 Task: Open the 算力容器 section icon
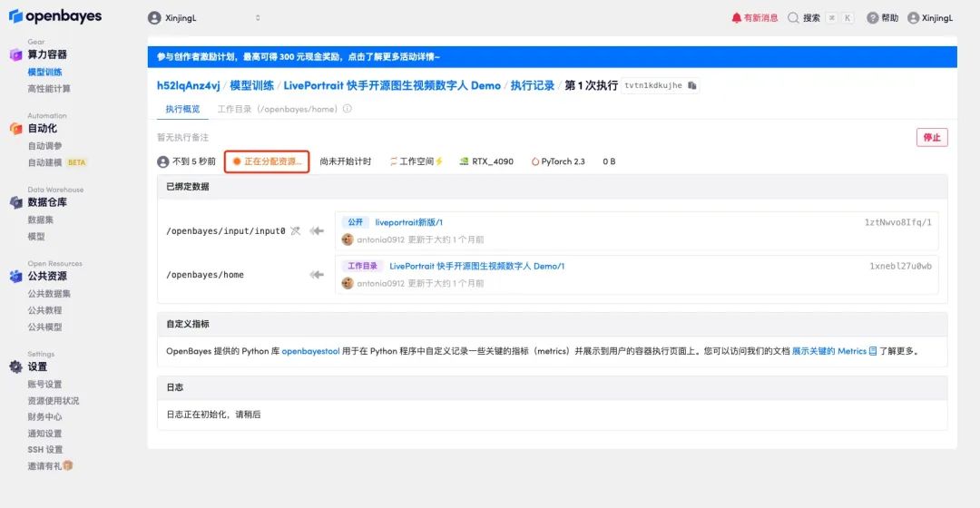point(16,54)
